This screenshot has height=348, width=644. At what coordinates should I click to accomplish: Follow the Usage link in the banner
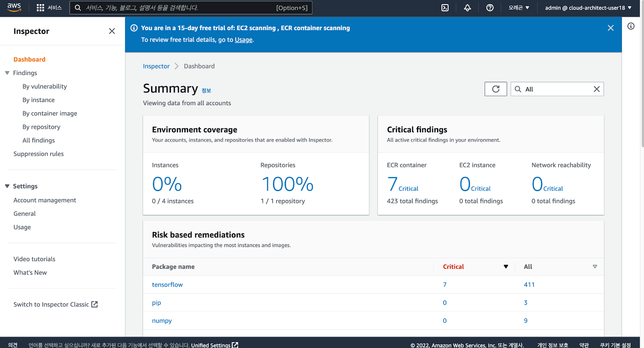(244, 39)
